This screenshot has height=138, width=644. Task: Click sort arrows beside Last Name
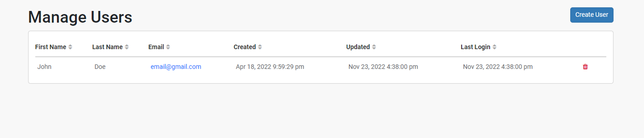tap(127, 47)
